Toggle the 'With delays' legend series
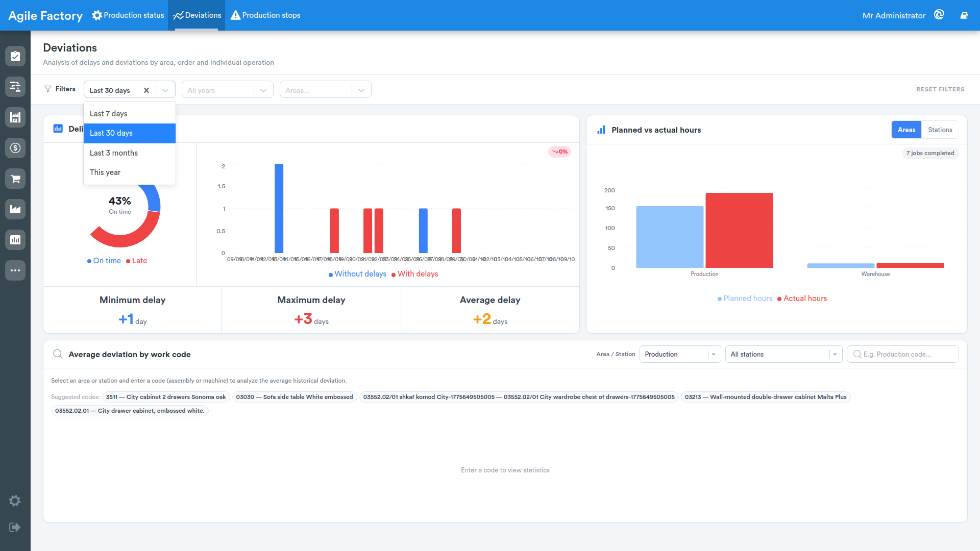 pos(414,274)
